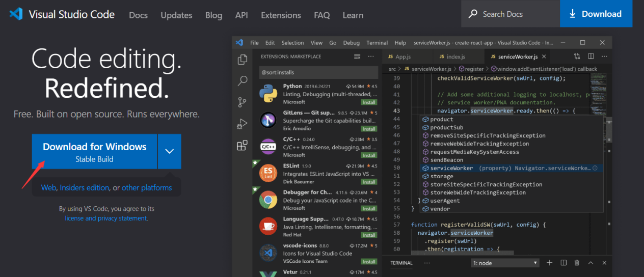The width and height of the screenshot is (644, 277).
Task: Close the terminal panel with the X icon
Action: 604,263
